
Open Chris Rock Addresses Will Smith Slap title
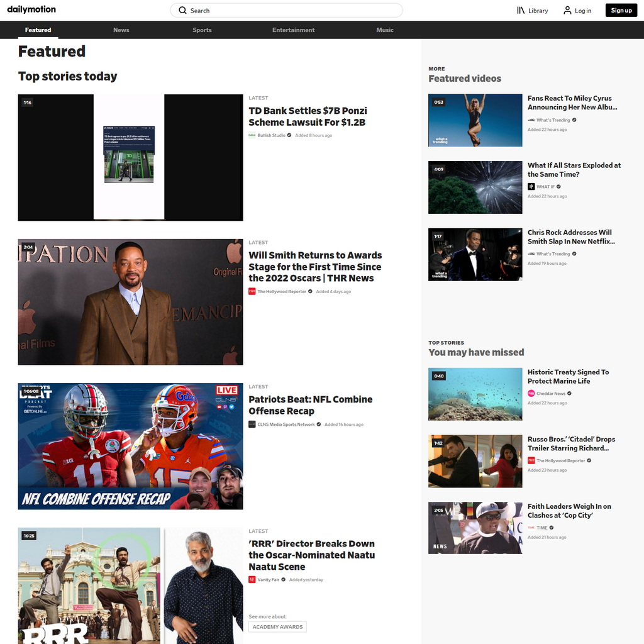(571, 237)
